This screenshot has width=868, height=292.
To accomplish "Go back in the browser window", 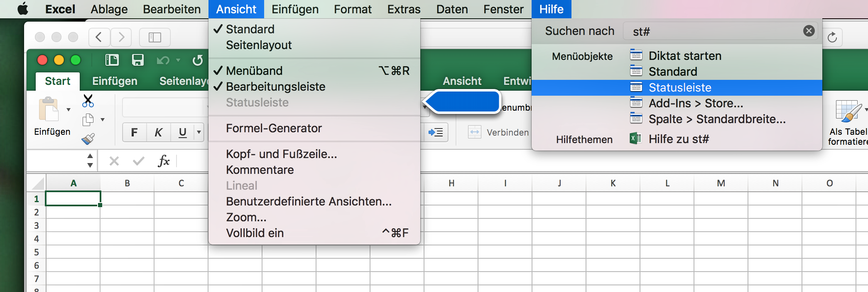I will 99,37.
